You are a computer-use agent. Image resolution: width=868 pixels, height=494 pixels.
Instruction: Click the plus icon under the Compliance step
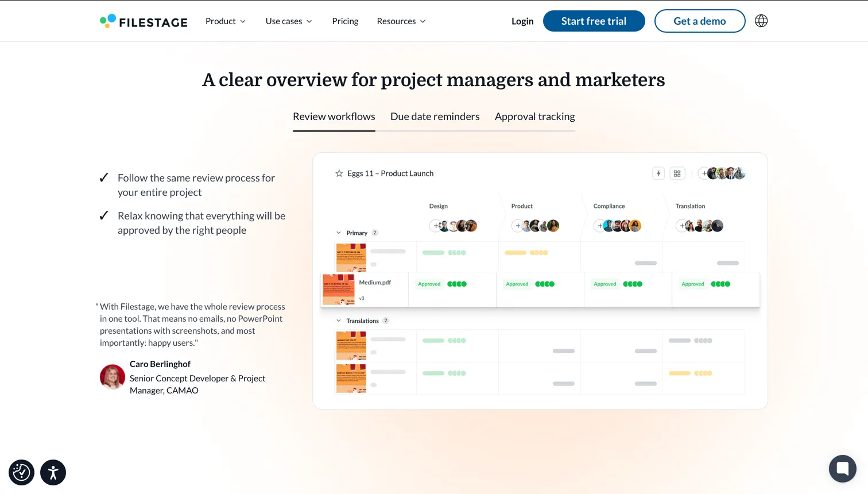600,225
